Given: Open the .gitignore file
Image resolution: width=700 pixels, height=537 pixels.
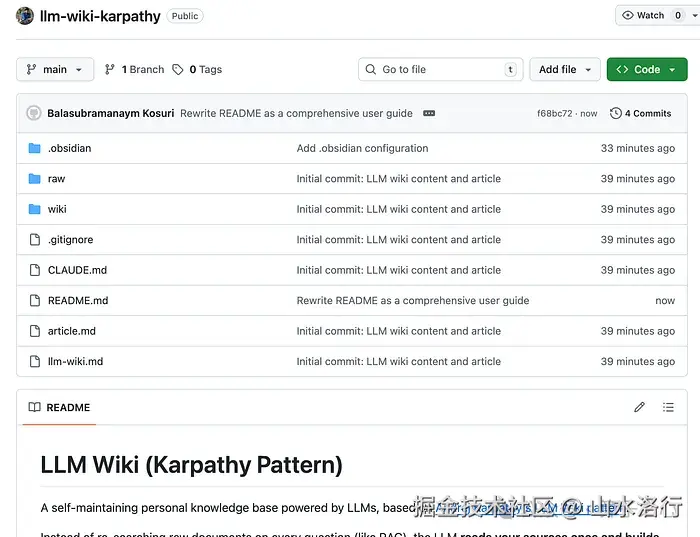Looking at the screenshot, I should tap(71, 240).
